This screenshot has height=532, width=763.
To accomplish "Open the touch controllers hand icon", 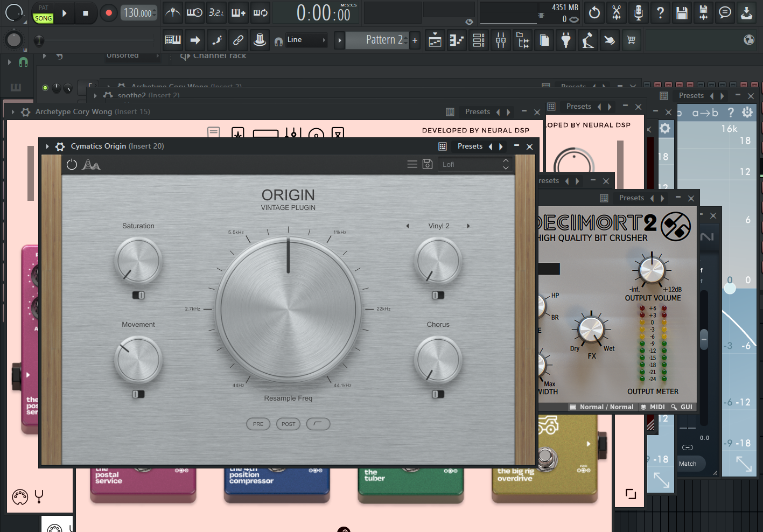I will [610, 40].
